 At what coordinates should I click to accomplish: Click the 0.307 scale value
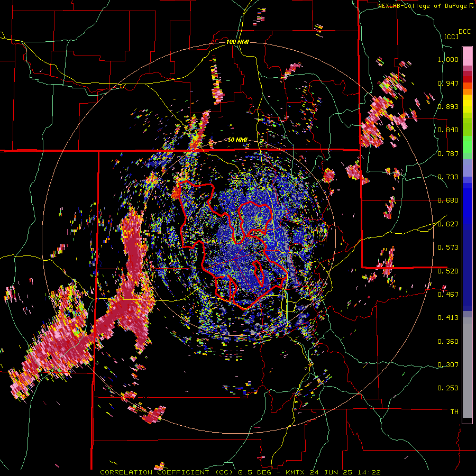448,365
